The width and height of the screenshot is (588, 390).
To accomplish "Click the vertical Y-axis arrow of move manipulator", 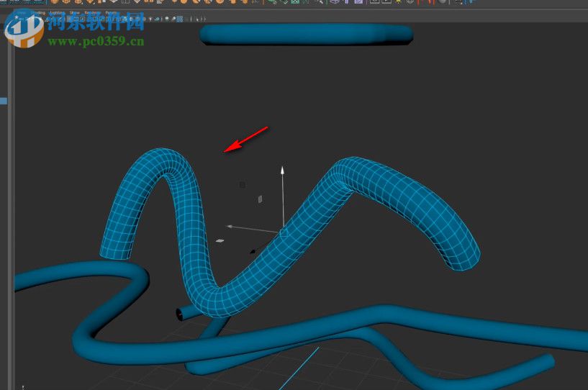I will pyautogui.click(x=282, y=171).
